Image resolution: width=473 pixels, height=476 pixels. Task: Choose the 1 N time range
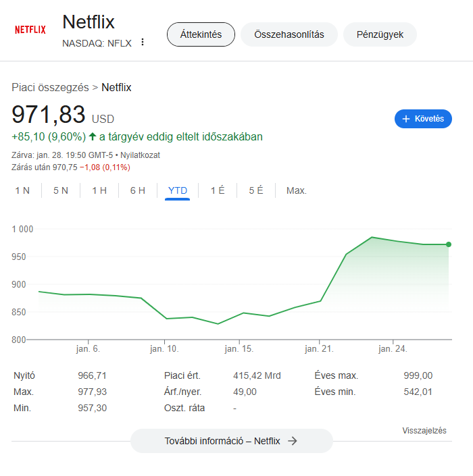coord(22,190)
